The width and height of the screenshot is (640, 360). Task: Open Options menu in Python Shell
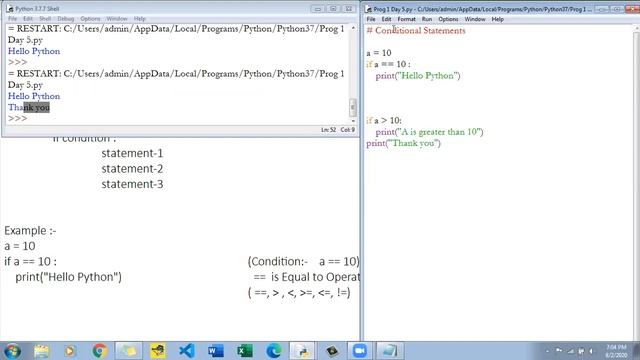coord(90,19)
